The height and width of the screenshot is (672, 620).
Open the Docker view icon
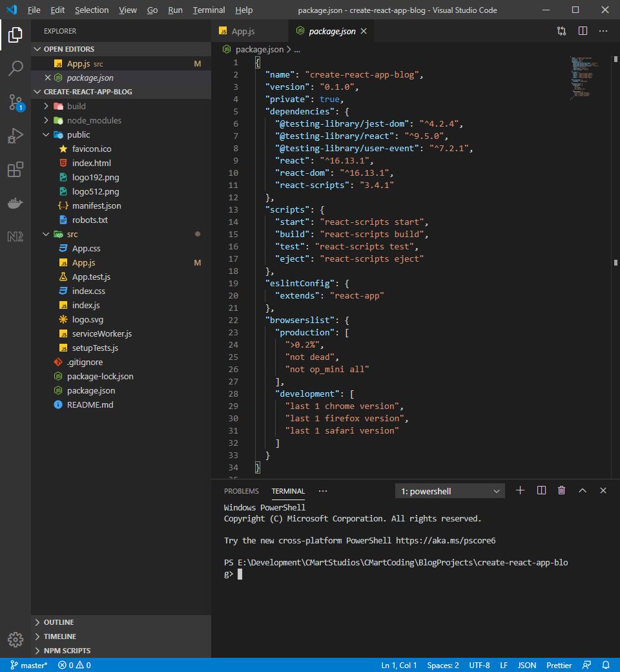click(15, 203)
